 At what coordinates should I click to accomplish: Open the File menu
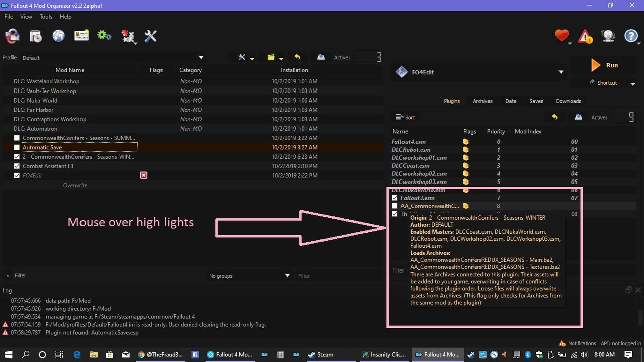tap(9, 17)
